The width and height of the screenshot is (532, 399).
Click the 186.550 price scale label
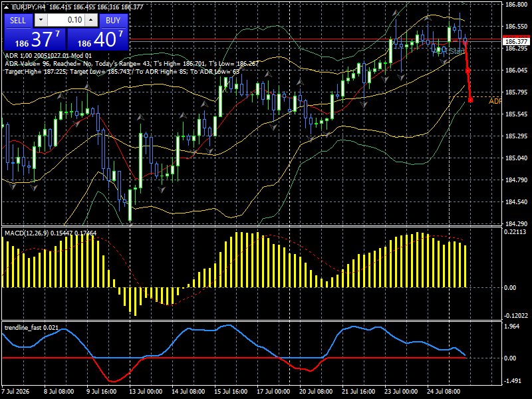tap(517, 26)
